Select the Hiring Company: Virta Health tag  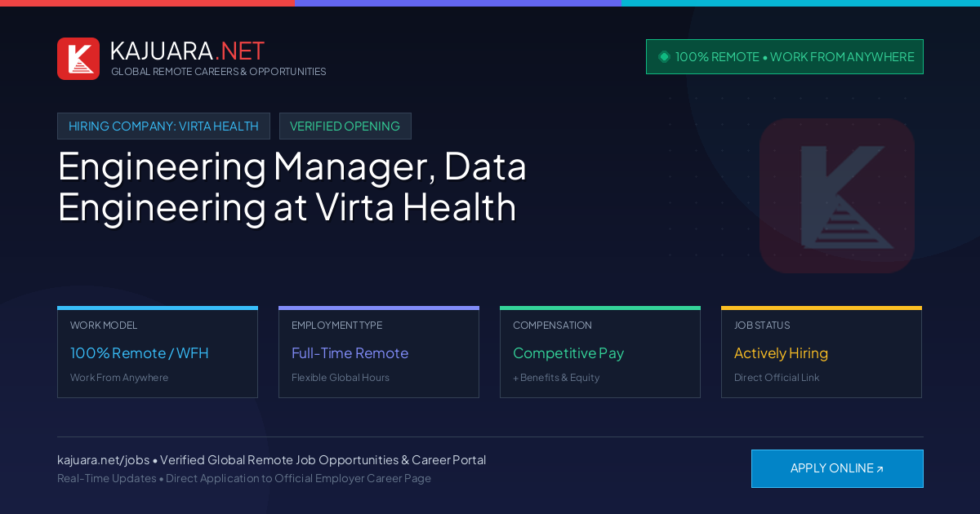pos(163,126)
